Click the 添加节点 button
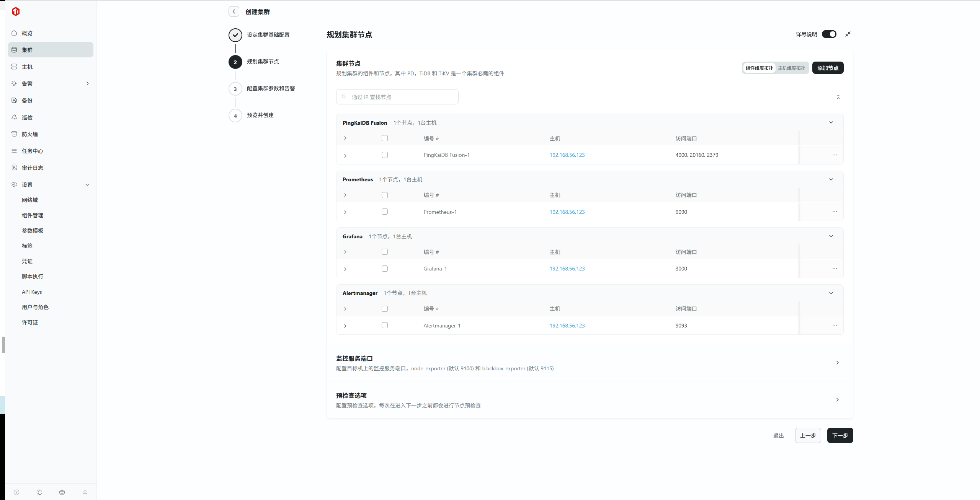The width and height of the screenshot is (980, 500). coord(828,68)
